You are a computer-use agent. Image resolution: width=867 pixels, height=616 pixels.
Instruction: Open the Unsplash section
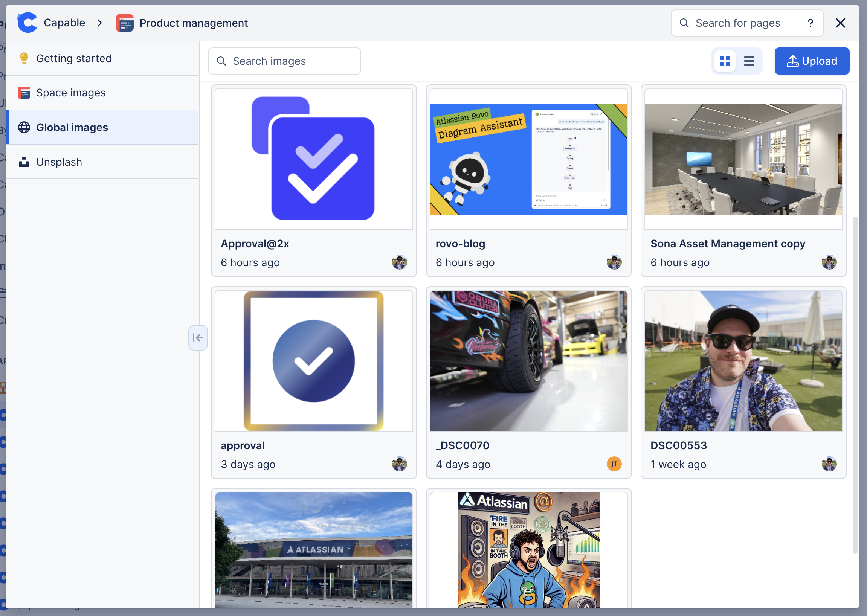[x=102, y=162]
